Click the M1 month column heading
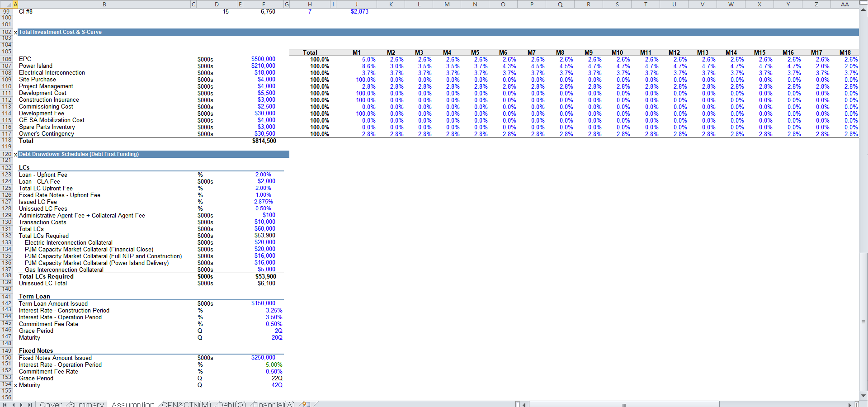Image resolution: width=868 pixels, height=407 pixels. (356, 53)
